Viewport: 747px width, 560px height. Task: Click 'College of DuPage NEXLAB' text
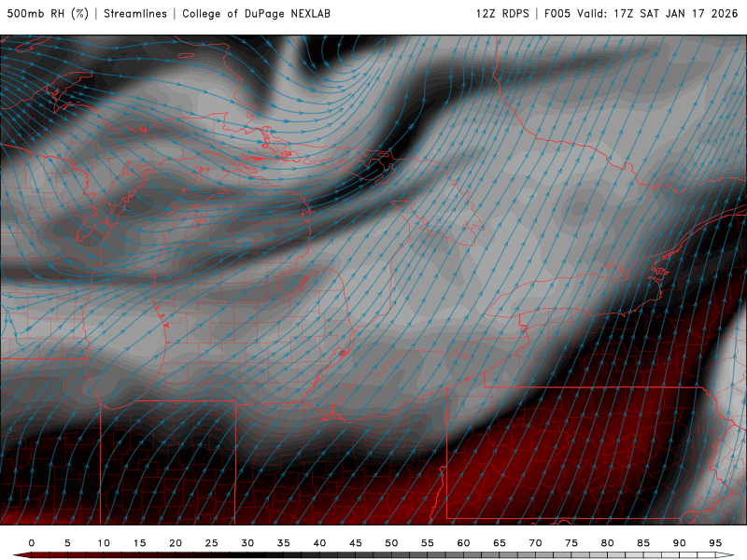(x=256, y=13)
